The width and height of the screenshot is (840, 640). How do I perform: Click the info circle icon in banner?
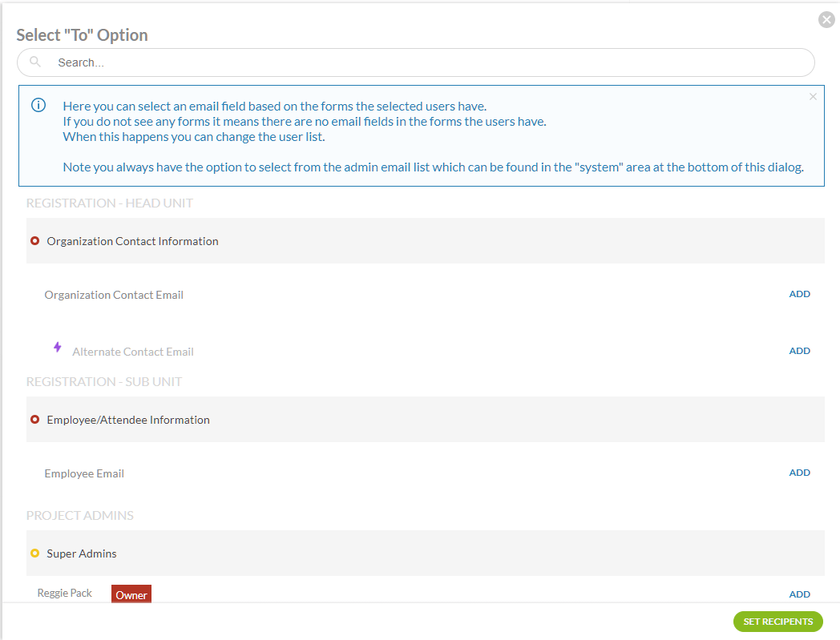point(38,106)
